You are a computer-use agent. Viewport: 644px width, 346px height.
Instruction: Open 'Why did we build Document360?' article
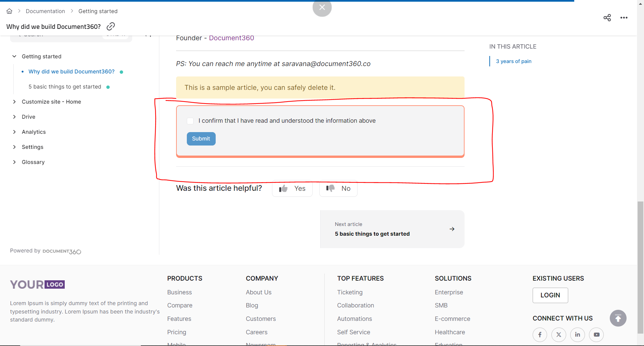(71, 71)
